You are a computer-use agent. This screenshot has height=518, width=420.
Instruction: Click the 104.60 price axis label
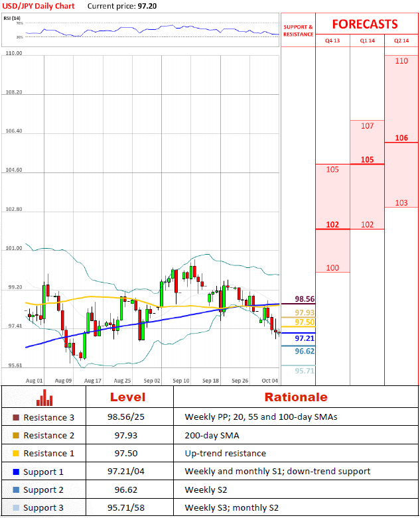tap(14, 170)
